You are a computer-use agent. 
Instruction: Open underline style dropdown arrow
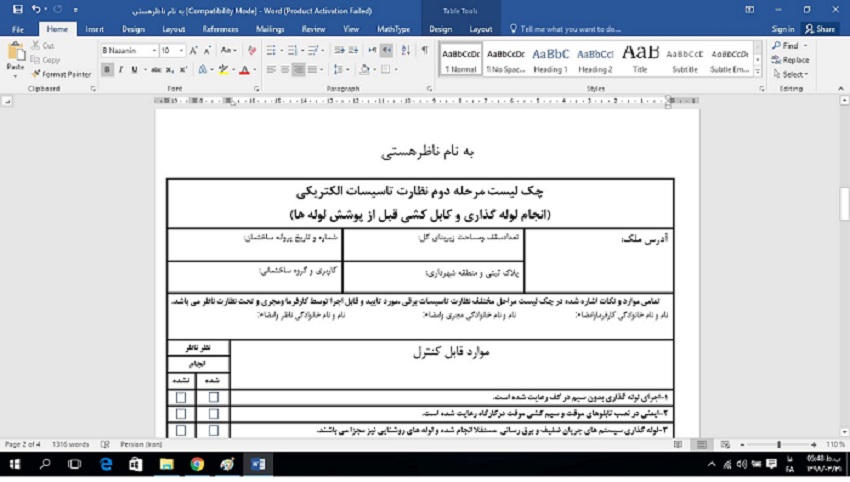coord(145,69)
